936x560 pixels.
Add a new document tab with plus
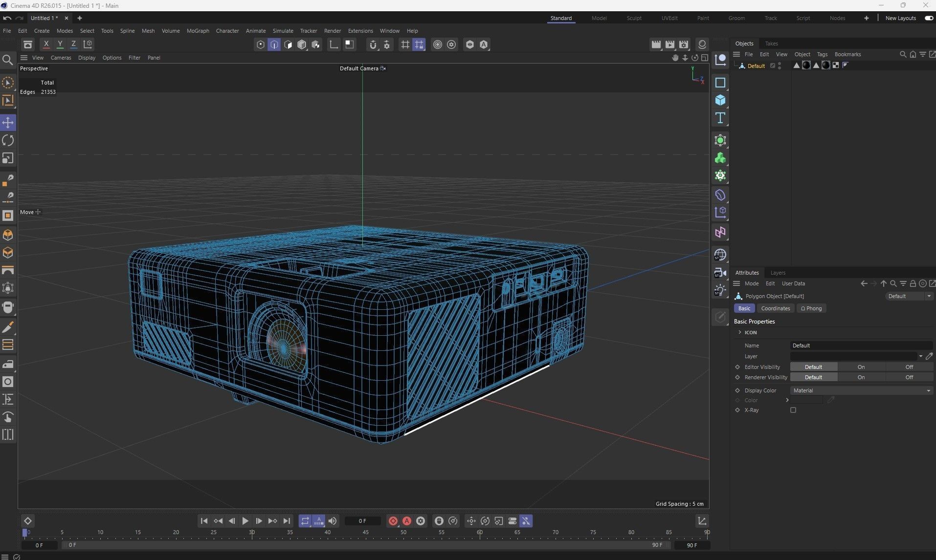80,18
